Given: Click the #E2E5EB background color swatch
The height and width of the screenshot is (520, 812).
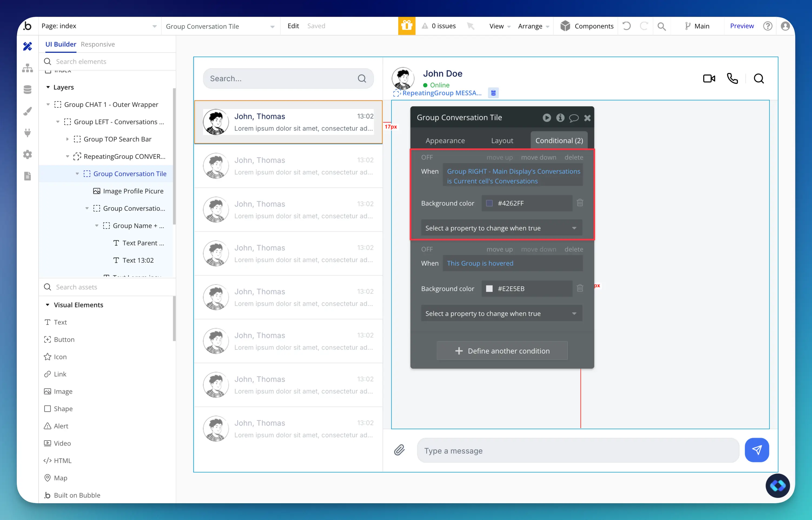Looking at the screenshot, I should 489,289.
